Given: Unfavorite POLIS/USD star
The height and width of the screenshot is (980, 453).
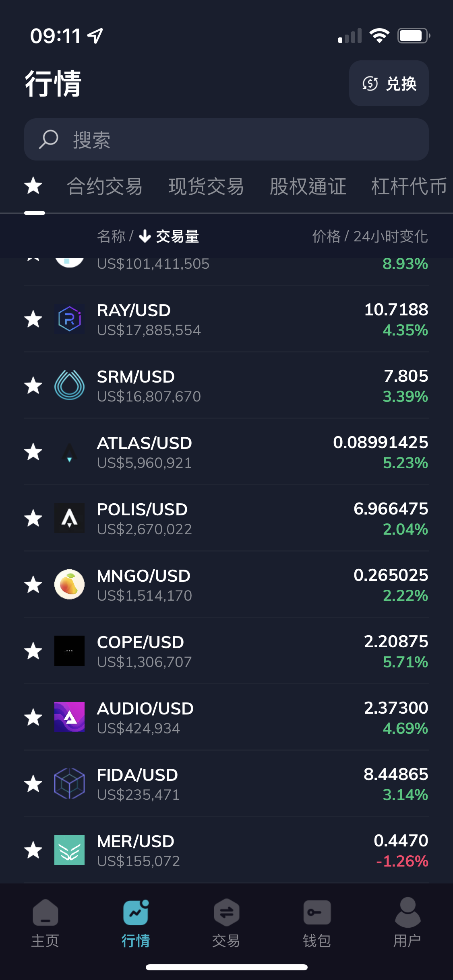Looking at the screenshot, I should 33,518.
